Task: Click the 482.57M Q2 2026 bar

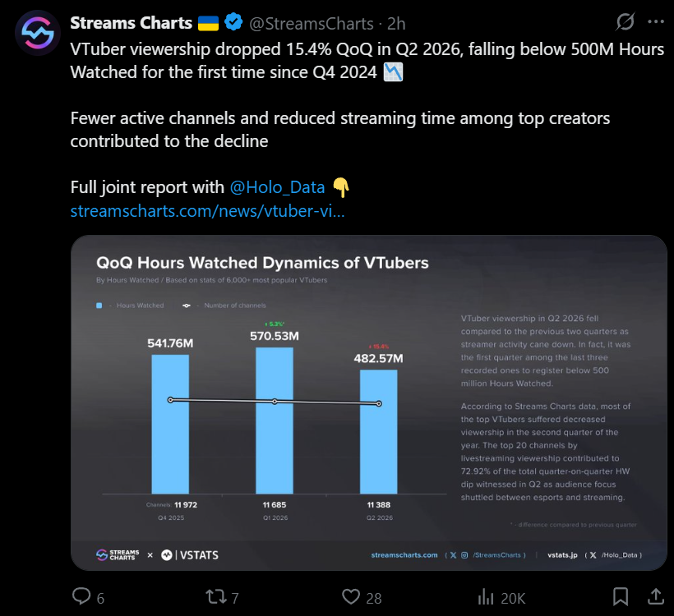Action: click(x=379, y=432)
